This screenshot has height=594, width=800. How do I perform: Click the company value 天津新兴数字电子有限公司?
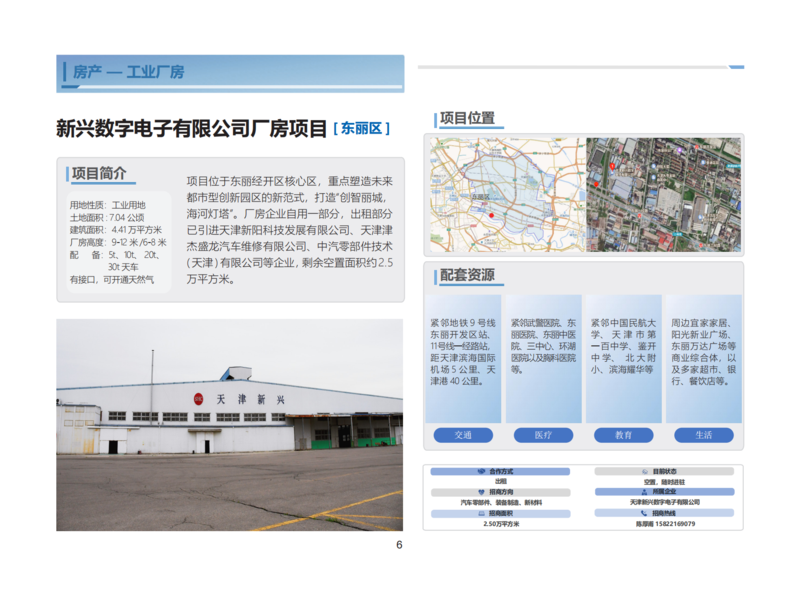pos(664,502)
